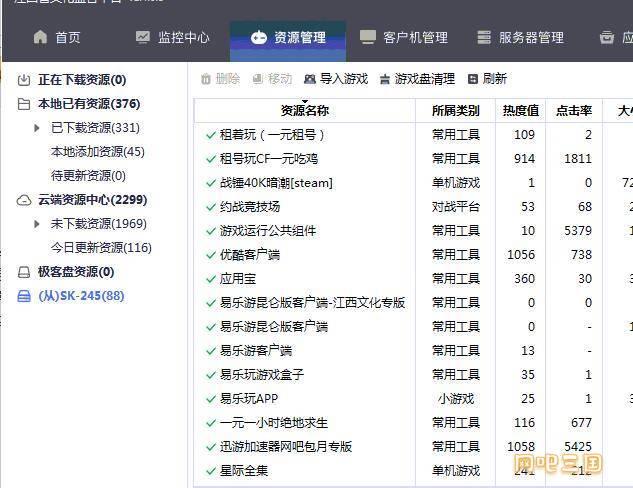Click the 导入游戏 import icon
Viewport: 633px width, 488px height.
point(310,79)
